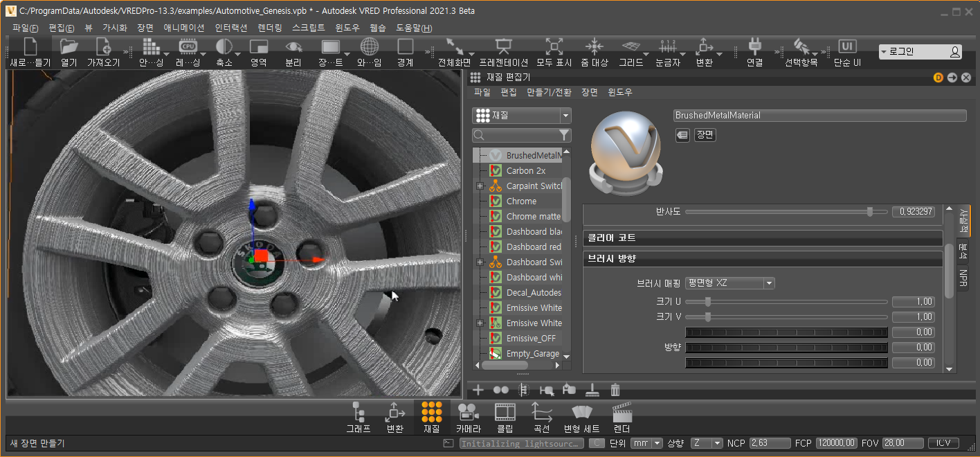Viewport: 980px width, 457px height.
Task: Toggle the 그리드 (Grid) toolbar icon
Action: pos(630,46)
